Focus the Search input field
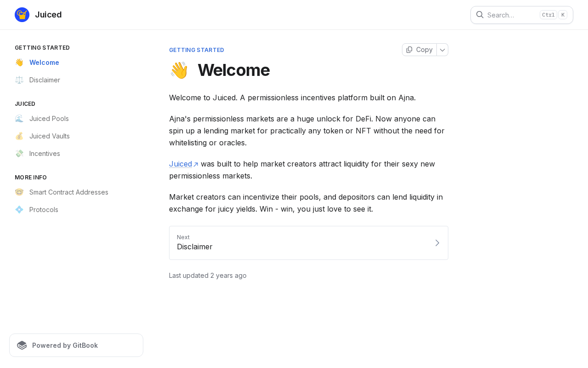 pyautogui.click(x=522, y=15)
